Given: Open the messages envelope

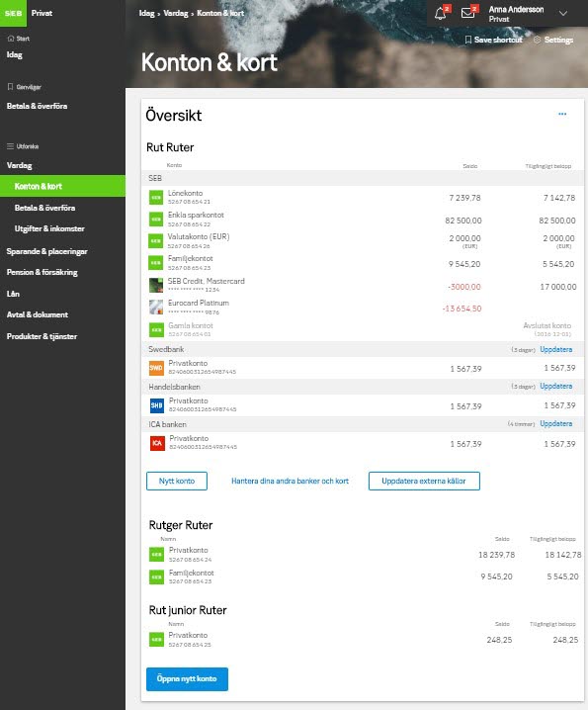Looking at the screenshot, I should pos(467,13).
